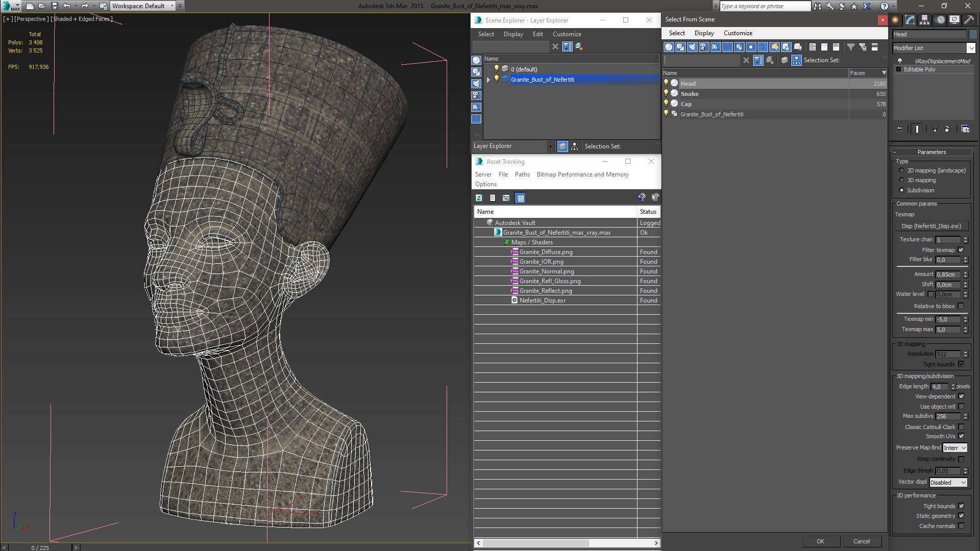The width and height of the screenshot is (980, 551).
Task: Click Pin Stack icon under modifier stack
Action: pyautogui.click(x=899, y=129)
